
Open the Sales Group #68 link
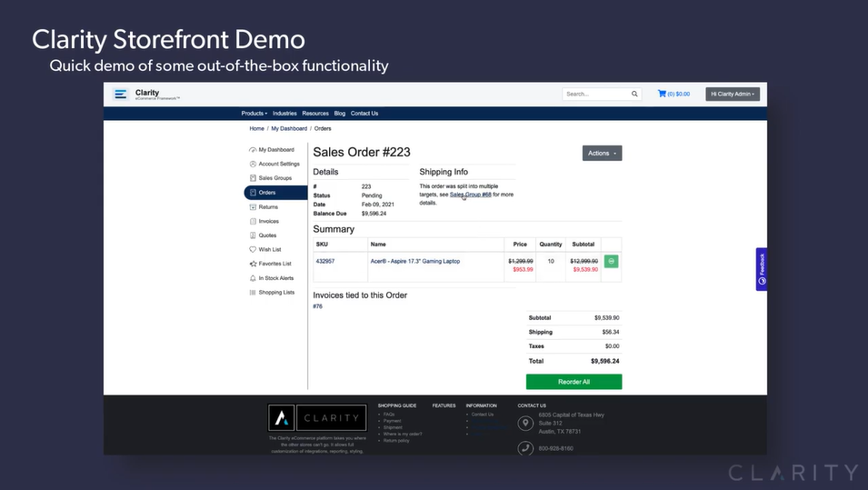point(471,195)
